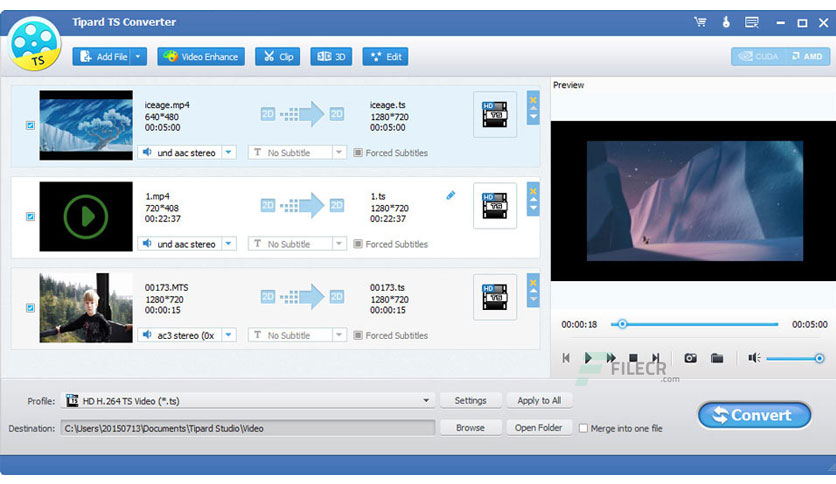The image size is (836, 484).
Task: Open HD TS profile icon for iceage.ts
Action: click(495, 114)
